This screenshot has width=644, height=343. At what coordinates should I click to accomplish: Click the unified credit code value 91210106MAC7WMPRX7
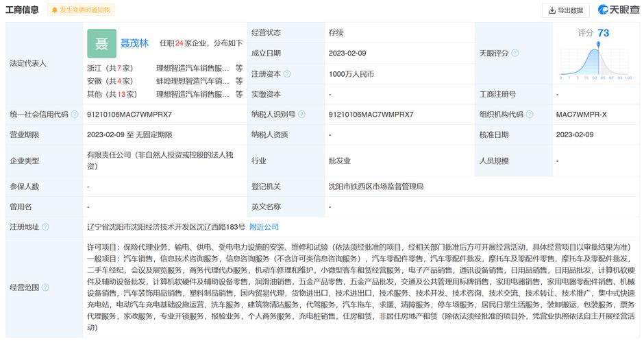click(x=129, y=115)
